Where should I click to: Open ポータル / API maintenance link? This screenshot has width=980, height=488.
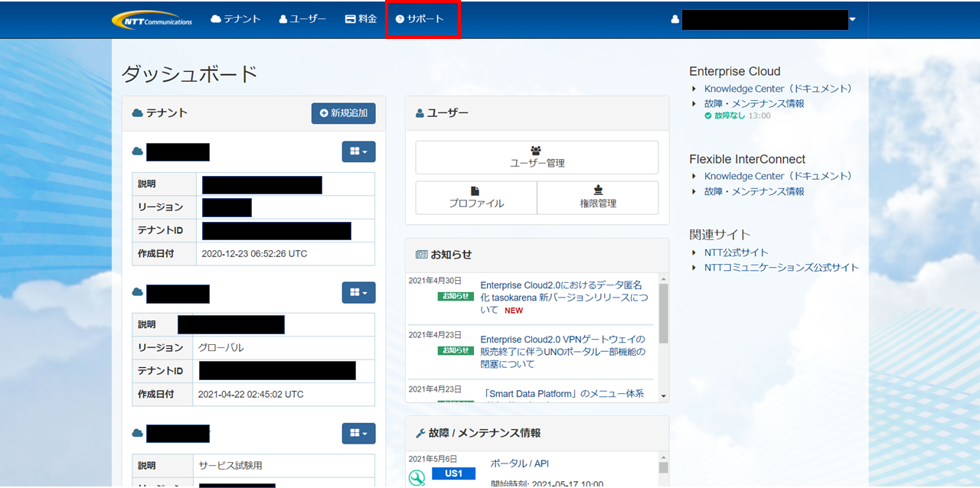pos(519,464)
